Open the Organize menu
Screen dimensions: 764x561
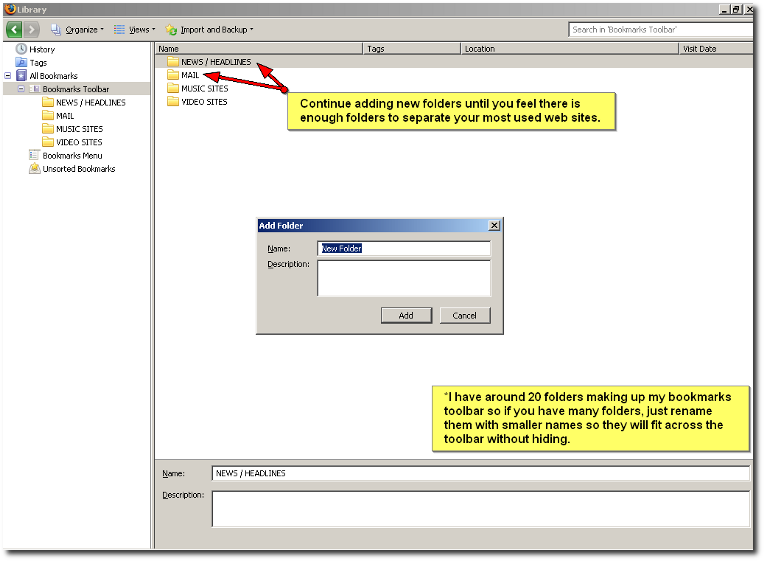point(77,30)
